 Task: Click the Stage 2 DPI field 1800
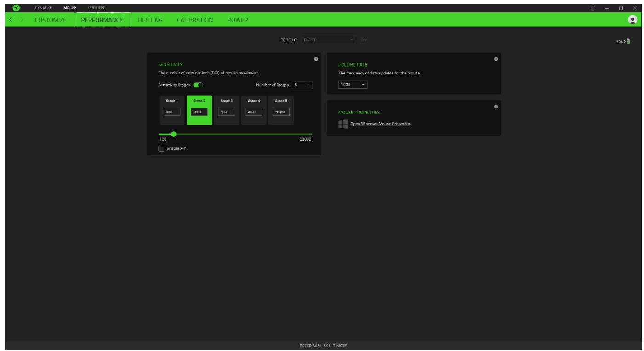coord(199,112)
